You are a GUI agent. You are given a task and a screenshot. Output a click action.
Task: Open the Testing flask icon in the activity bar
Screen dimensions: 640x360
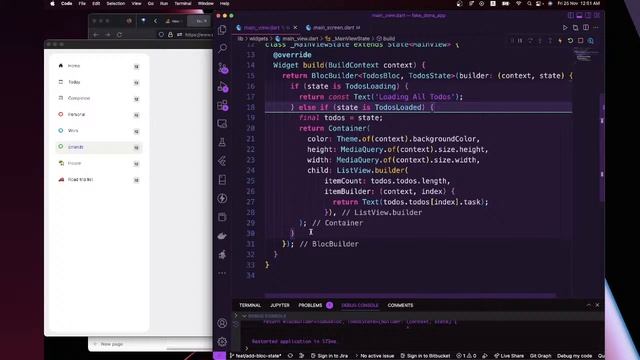coord(222,142)
